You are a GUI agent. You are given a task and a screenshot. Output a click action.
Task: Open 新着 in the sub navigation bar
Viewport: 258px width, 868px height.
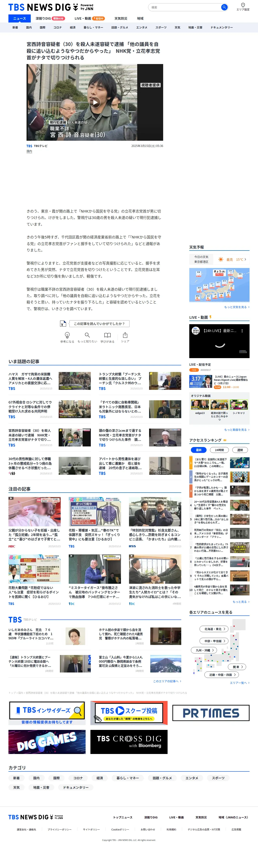(x=15, y=28)
